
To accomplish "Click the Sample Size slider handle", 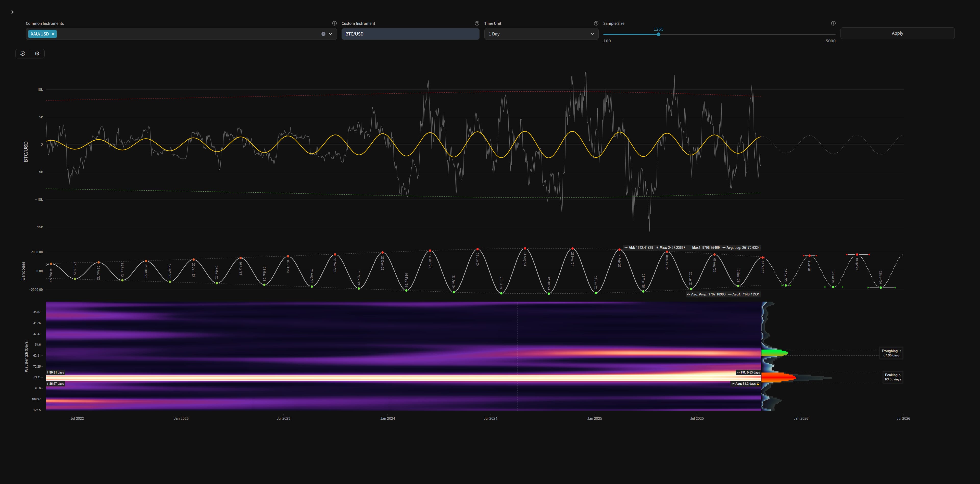I will [658, 34].
